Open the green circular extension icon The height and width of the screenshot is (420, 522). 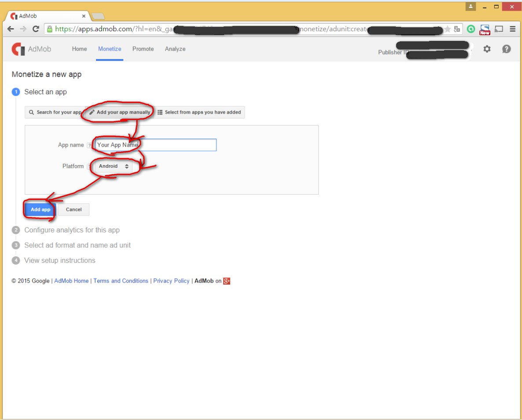tap(471, 29)
